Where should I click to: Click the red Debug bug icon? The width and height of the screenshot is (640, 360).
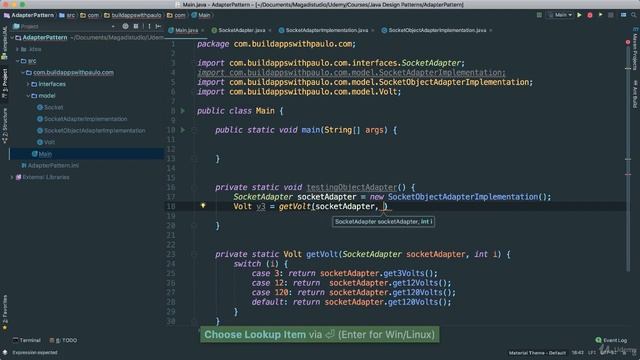pos(590,15)
